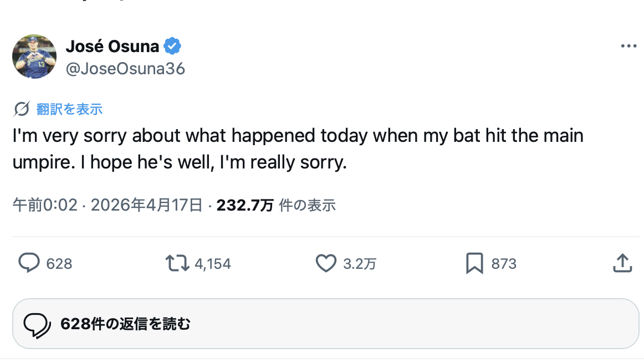Like the tweet with the heart icon
The height and width of the screenshot is (363, 644).
[x=326, y=263]
